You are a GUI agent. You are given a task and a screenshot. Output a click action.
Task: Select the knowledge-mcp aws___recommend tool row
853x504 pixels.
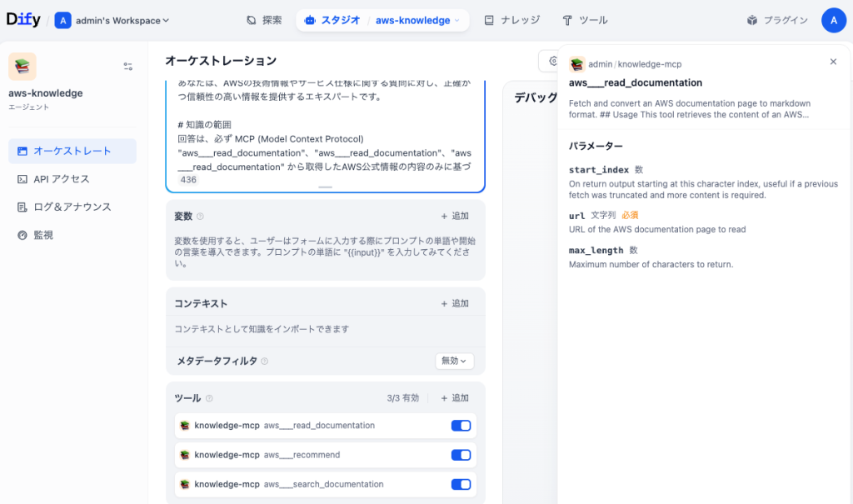(326, 455)
